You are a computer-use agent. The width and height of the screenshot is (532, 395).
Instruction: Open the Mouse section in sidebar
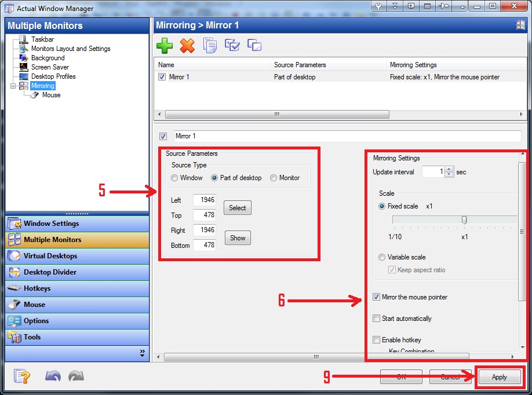pos(77,305)
